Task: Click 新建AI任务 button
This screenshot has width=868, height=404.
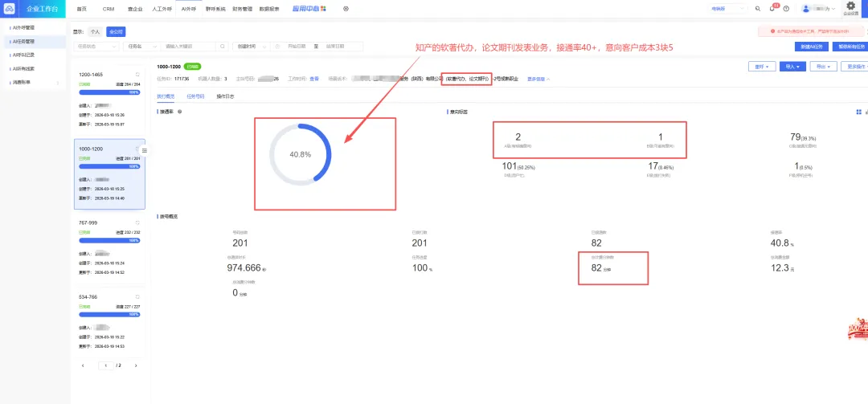Action: pyautogui.click(x=811, y=47)
